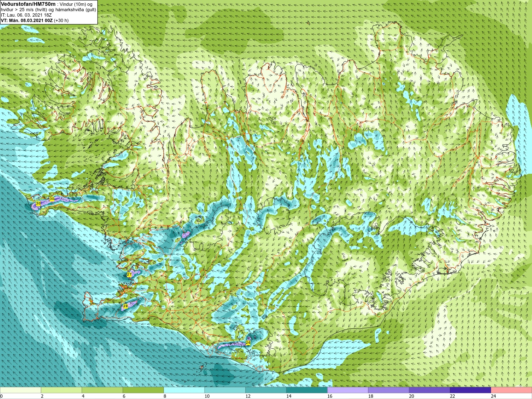The width and height of the screenshot is (532, 399).
Task: Pick the purple 18–20 legend swatch
Action: 389,390
